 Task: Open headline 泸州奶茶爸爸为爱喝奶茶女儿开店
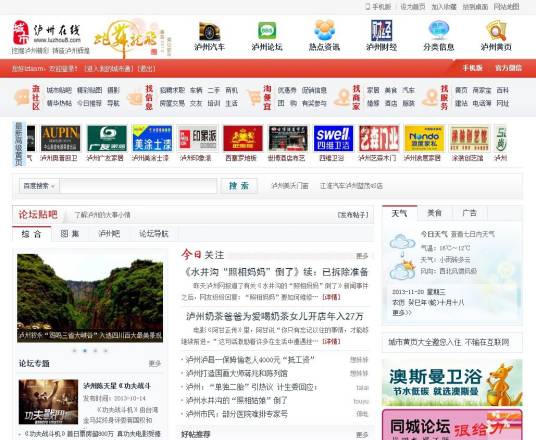click(274, 316)
